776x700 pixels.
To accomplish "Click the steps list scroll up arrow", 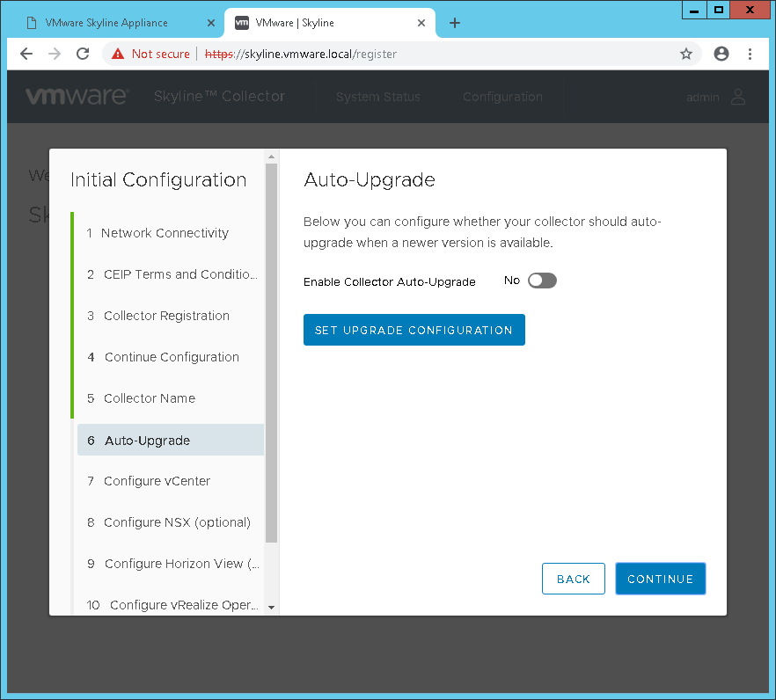I will 271,157.
